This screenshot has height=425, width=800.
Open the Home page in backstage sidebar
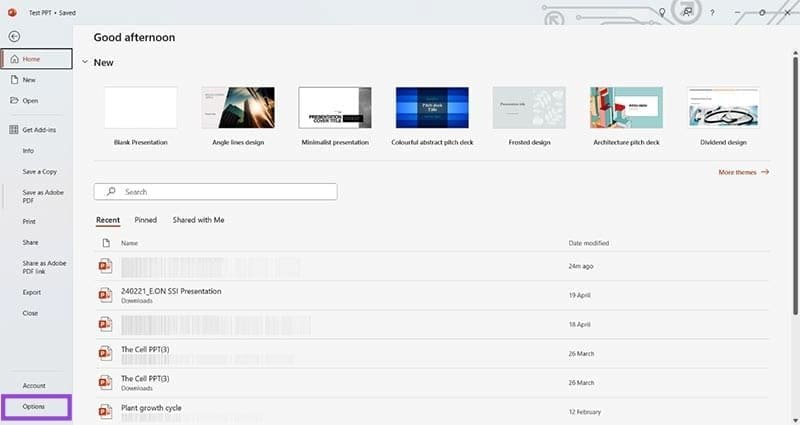pos(36,59)
